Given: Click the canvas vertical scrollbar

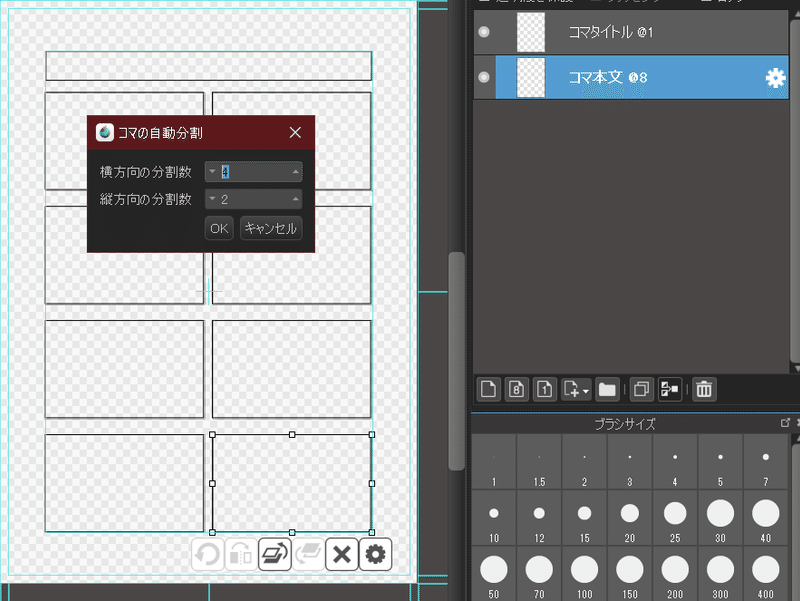Looking at the screenshot, I should point(457,361).
